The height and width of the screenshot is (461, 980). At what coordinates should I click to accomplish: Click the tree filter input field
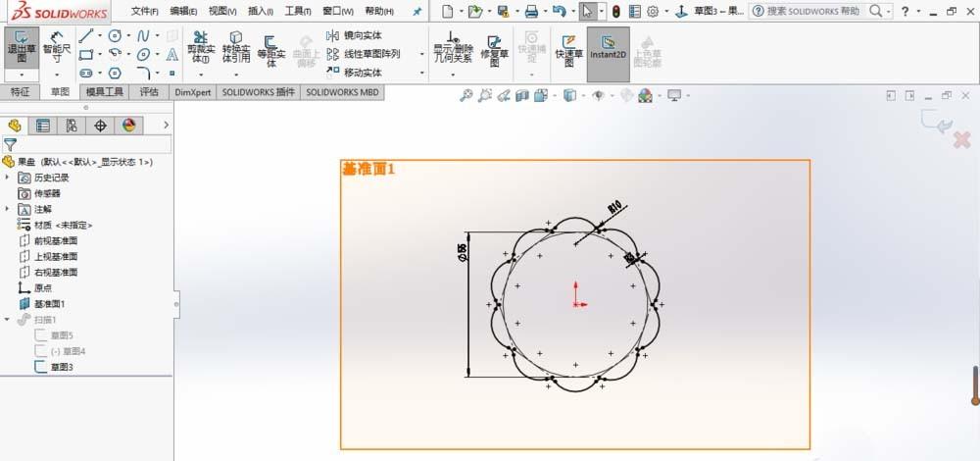[86, 144]
